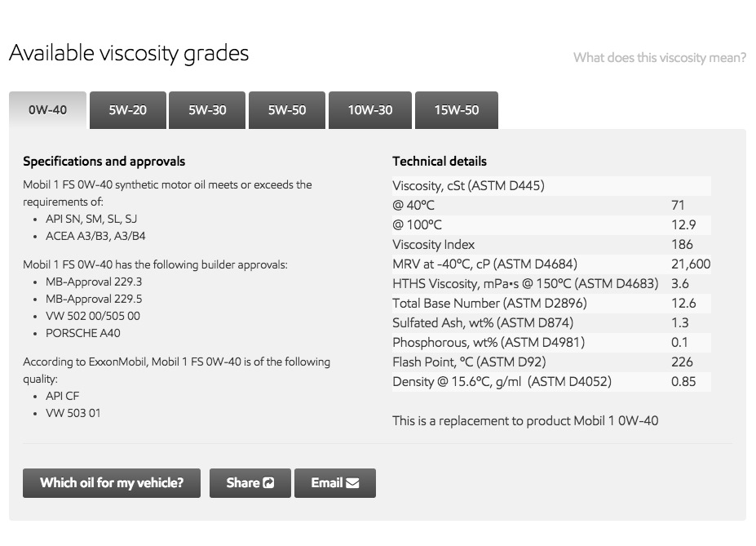The image size is (756, 546).
Task: Click 'Specifications and approvals' heading
Action: [x=104, y=162]
